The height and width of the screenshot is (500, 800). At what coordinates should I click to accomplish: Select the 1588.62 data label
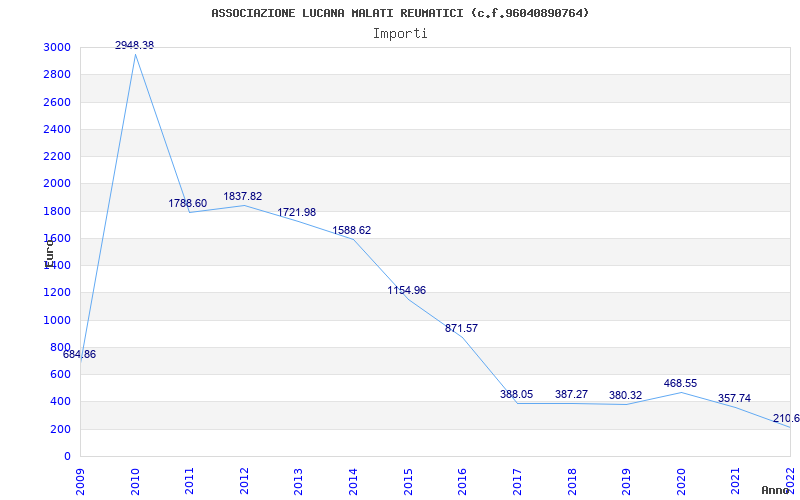click(352, 231)
